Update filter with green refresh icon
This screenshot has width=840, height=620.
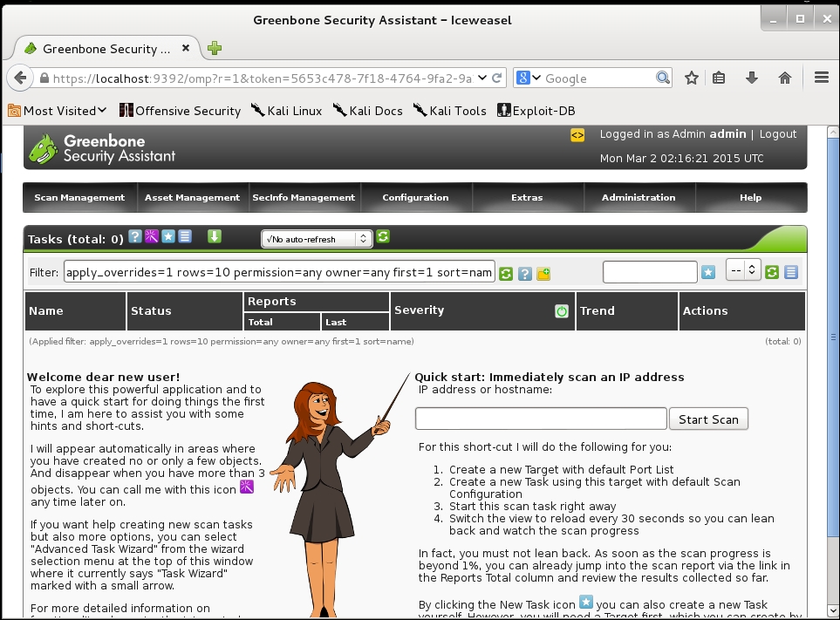[506, 274]
